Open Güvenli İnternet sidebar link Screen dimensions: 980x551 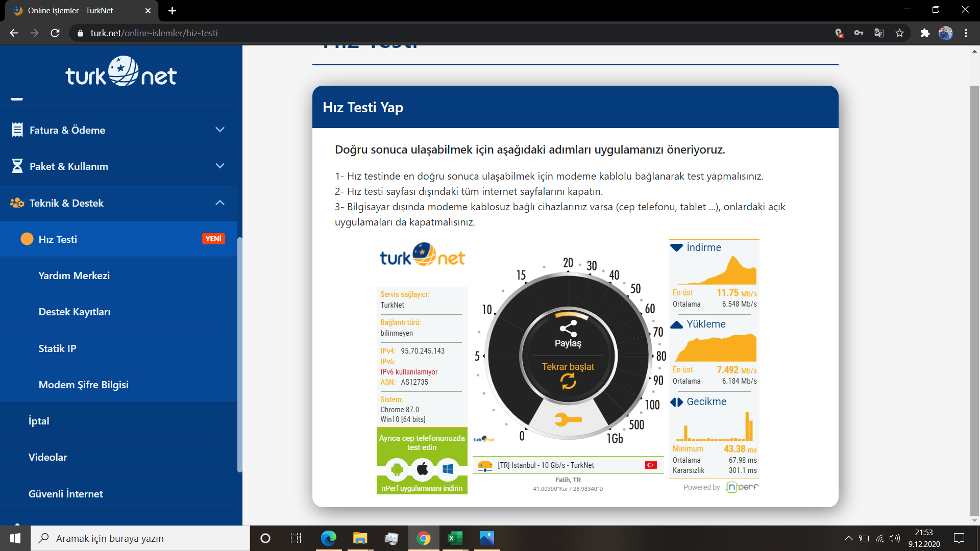66,494
